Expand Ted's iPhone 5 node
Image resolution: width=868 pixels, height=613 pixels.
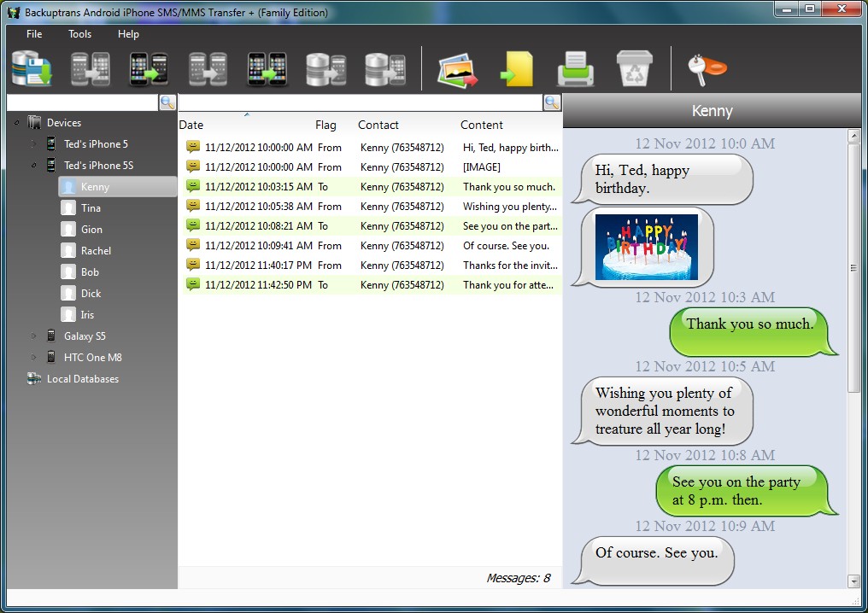[33, 143]
